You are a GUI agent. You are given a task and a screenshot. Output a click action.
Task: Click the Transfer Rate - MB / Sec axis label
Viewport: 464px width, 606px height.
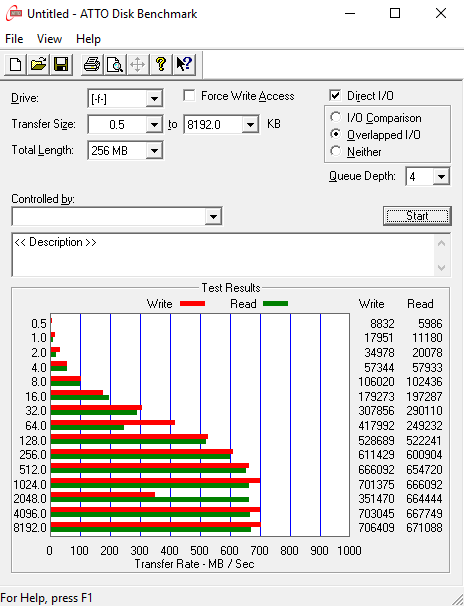194,564
